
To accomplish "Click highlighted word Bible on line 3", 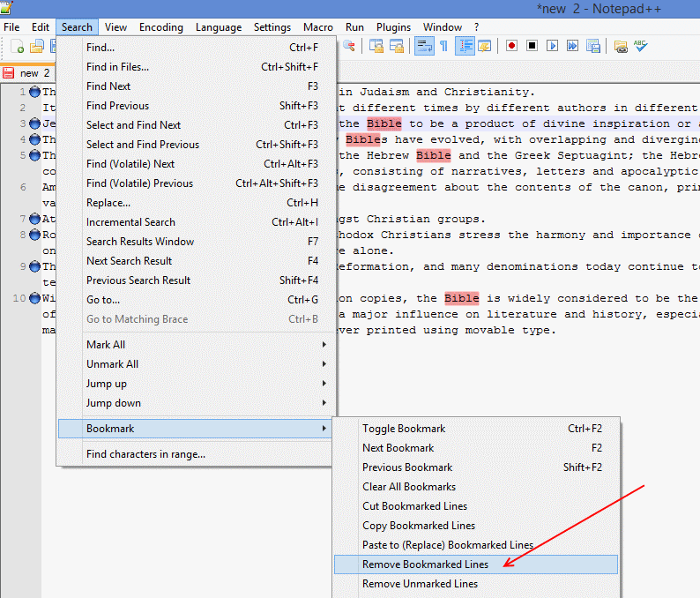I will pos(384,123).
